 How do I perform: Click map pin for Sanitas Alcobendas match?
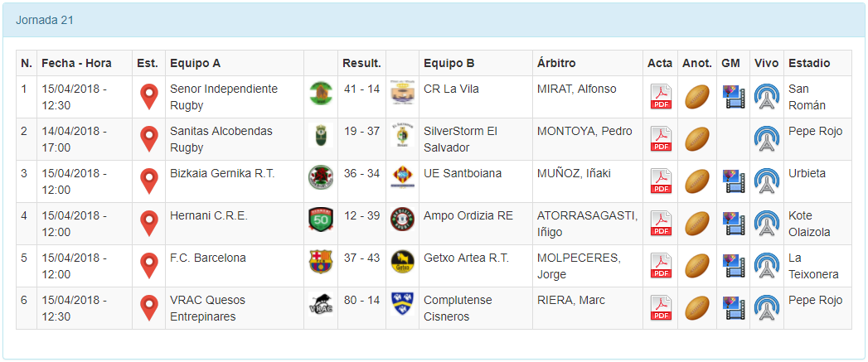point(148,139)
